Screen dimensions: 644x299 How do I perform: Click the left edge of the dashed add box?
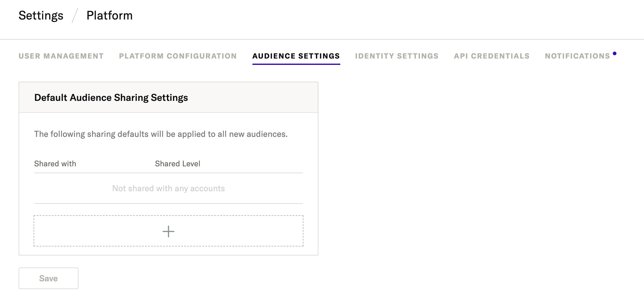35,231
